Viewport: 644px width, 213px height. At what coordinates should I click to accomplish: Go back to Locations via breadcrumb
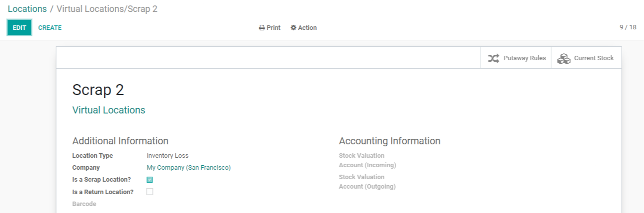(27, 9)
